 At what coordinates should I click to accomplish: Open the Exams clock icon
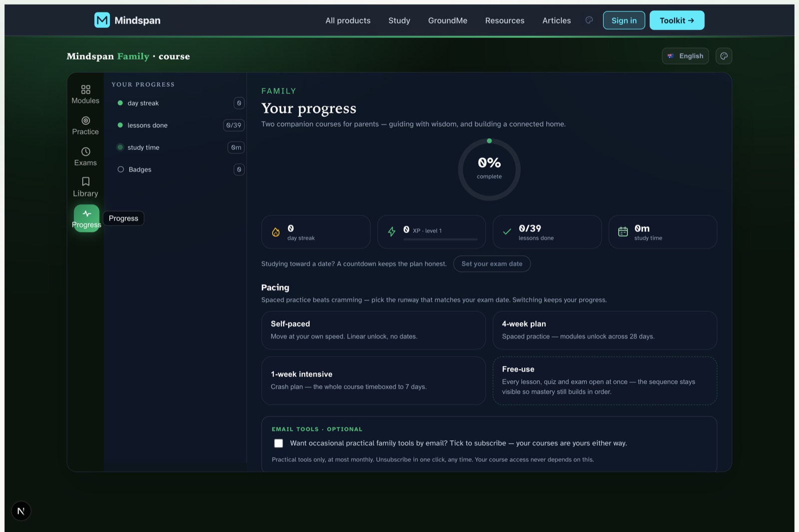pyautogui.click(x=86, y=152)
